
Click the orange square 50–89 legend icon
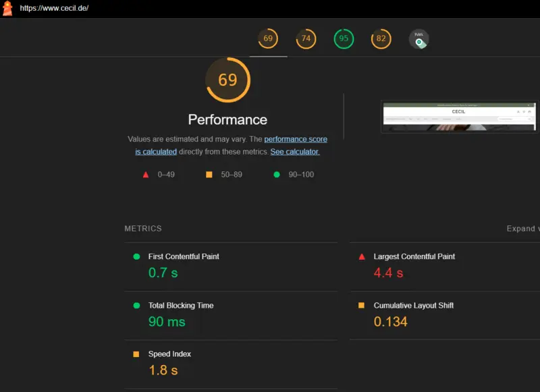tap(209, 175)
